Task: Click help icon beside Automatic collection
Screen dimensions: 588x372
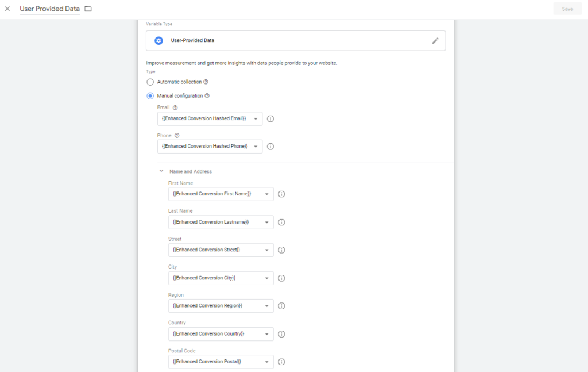Action: 206,82
